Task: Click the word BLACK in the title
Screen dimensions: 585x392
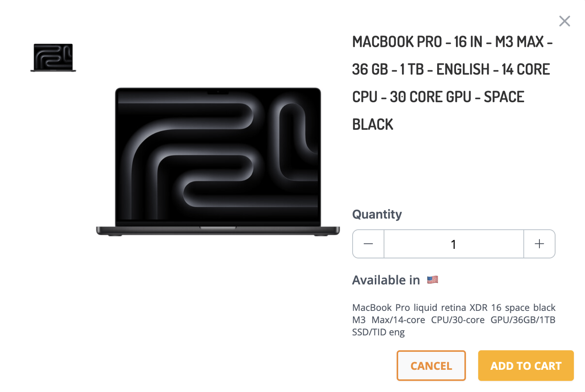Action: tap(372, 125)
